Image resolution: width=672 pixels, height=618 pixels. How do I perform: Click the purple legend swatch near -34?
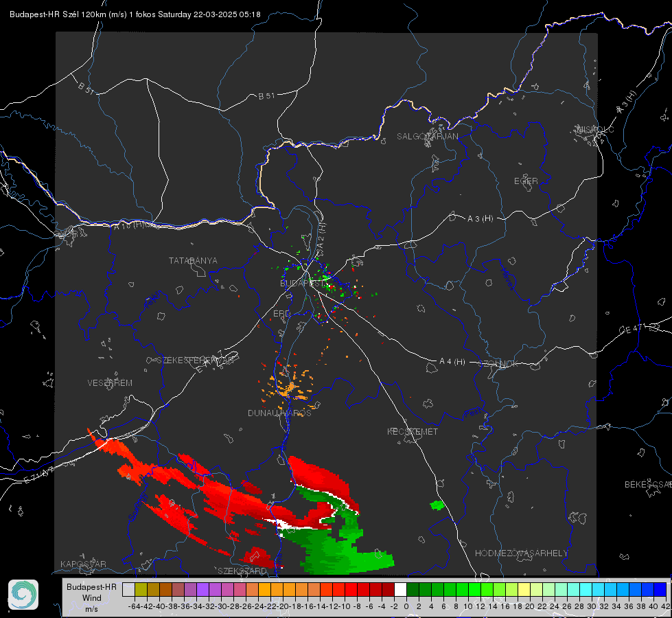coord(202,590)
